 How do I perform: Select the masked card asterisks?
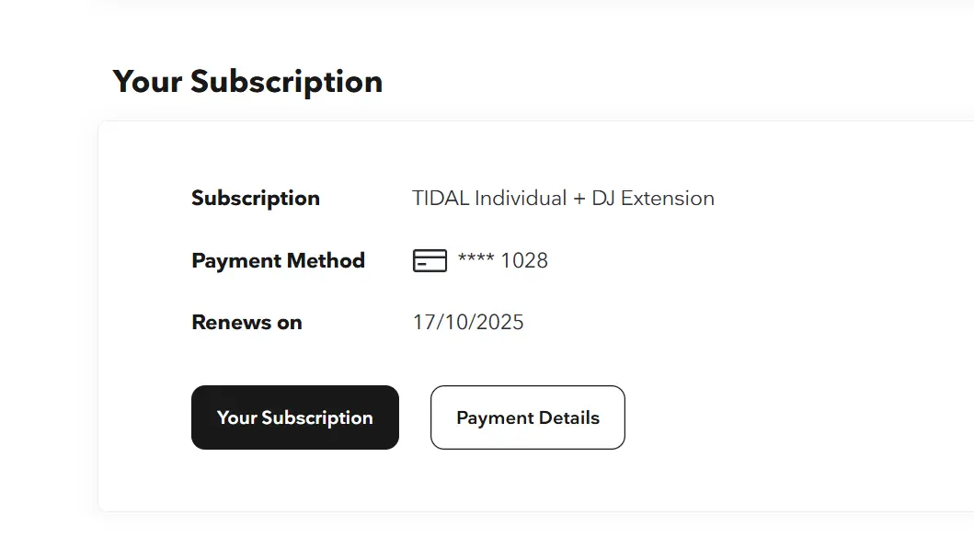(476, 257)
